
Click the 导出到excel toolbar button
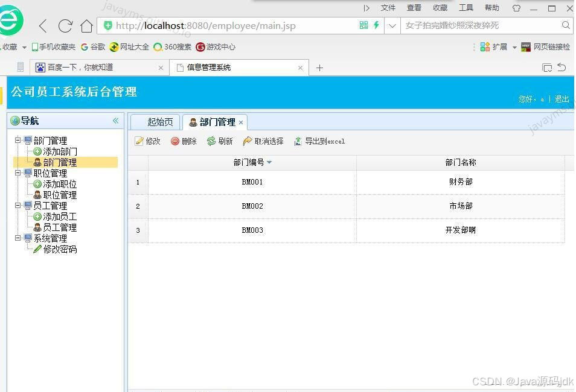(319, 141)
